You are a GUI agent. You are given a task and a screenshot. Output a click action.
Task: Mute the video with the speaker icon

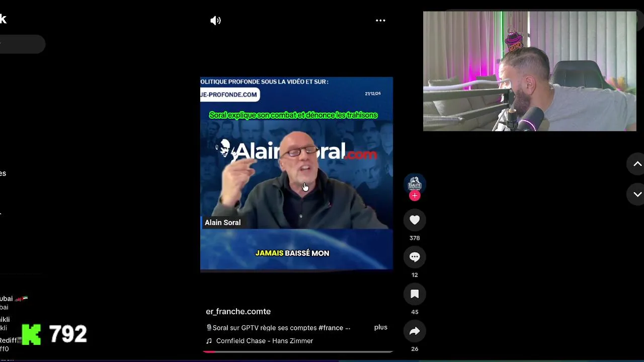click(215, 21)
